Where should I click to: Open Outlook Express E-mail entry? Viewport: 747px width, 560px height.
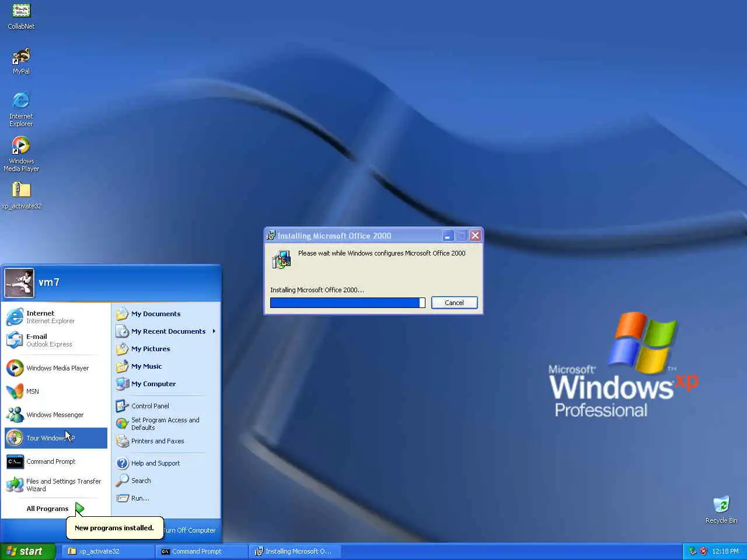click(56, 340)
